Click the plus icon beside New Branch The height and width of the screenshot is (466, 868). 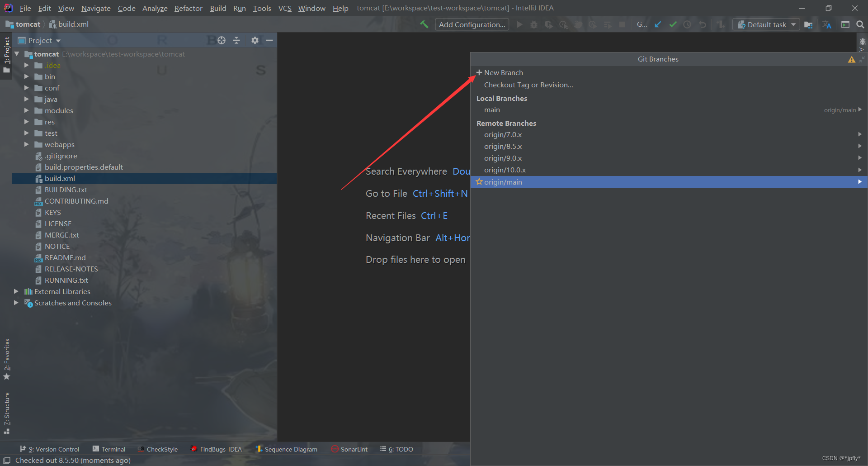coord(479,72)
